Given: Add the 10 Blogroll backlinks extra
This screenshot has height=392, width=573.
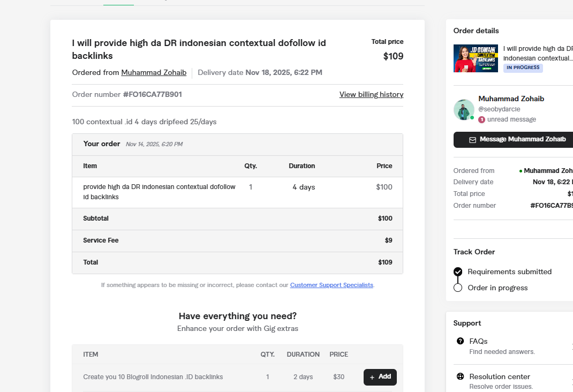Looking at the screenshot, I should [x=380, y=377].
